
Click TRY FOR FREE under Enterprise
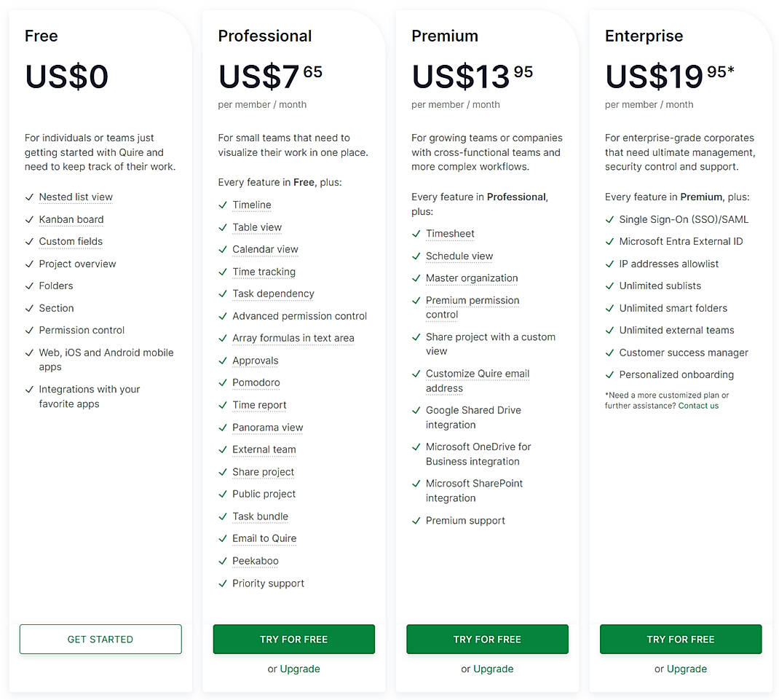click(680, 639)
